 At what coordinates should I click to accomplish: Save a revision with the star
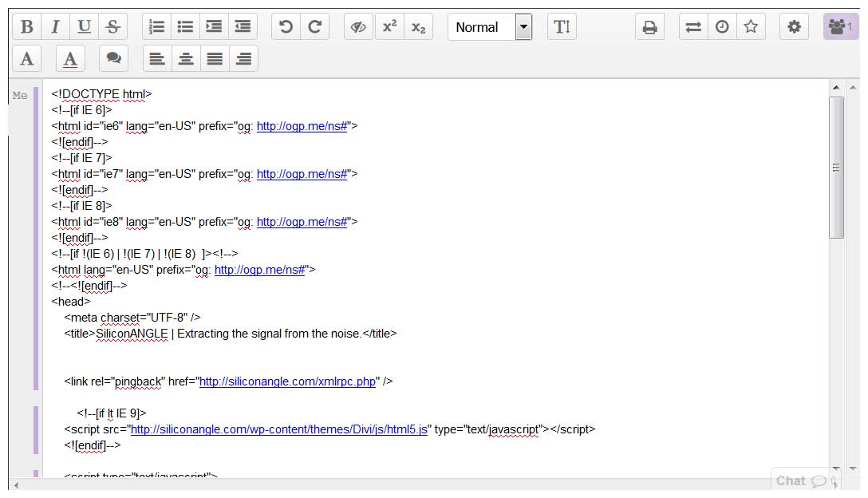click(752, 26)
